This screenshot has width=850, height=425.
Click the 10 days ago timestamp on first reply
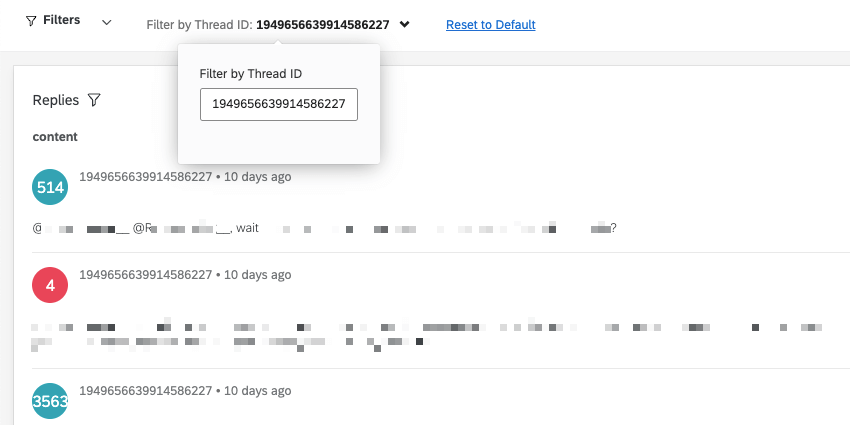[x=257, y=177]
